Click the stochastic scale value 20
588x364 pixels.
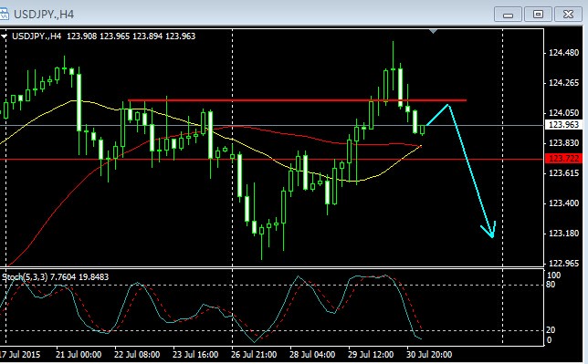pos(551,330)
